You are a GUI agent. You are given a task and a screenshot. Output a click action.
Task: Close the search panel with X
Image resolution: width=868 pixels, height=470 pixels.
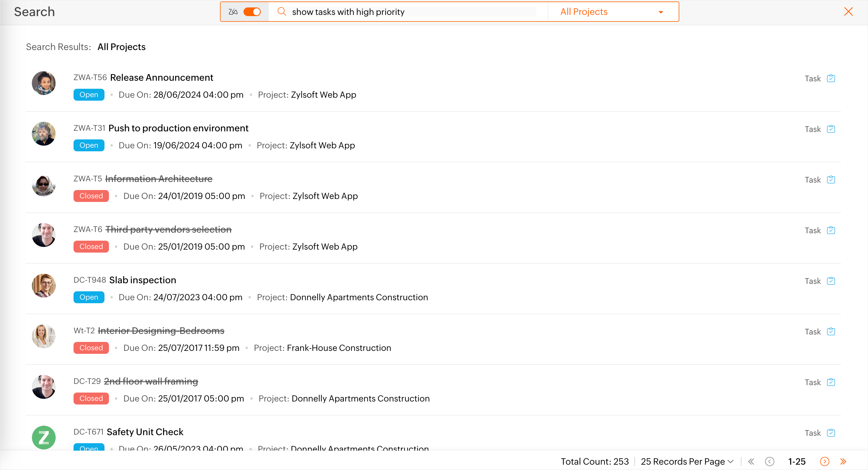(x=848, y=12)
